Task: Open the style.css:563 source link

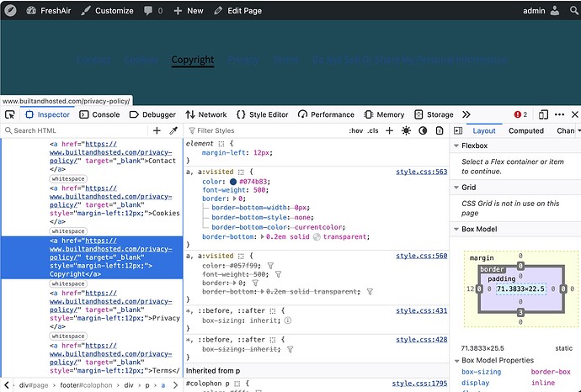Action: [421, 172]
